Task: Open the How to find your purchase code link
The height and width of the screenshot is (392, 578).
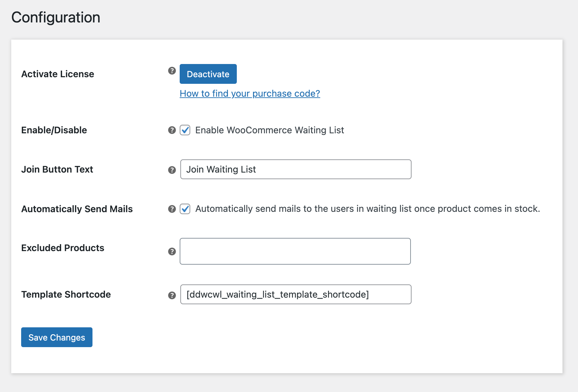Action: pyautogui.click(x=250, y=93)
